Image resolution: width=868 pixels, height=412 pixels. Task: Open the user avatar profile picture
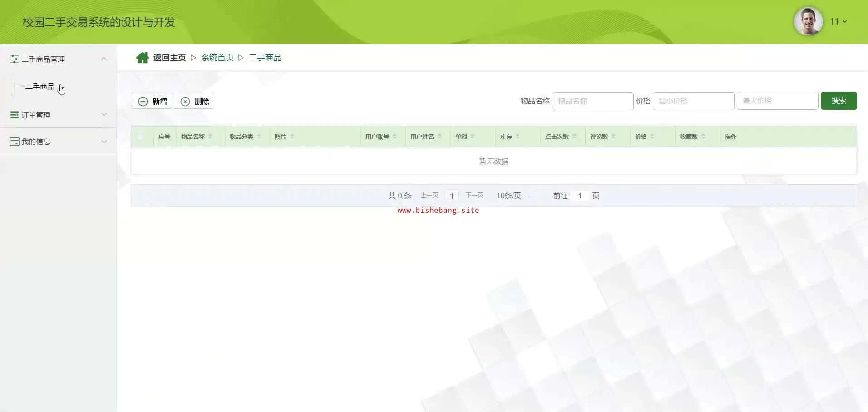(808, 21)
